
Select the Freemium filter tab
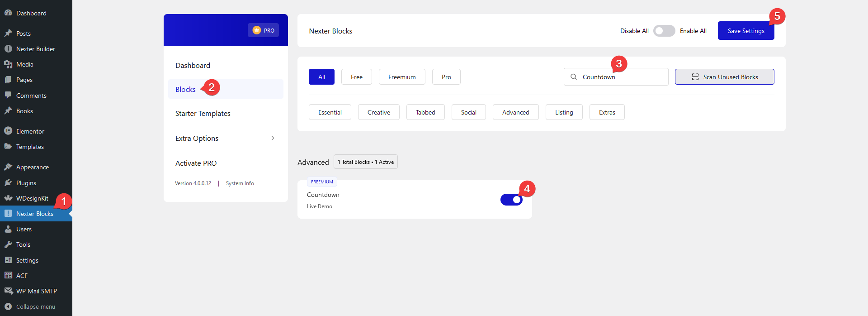pos(402,77)
